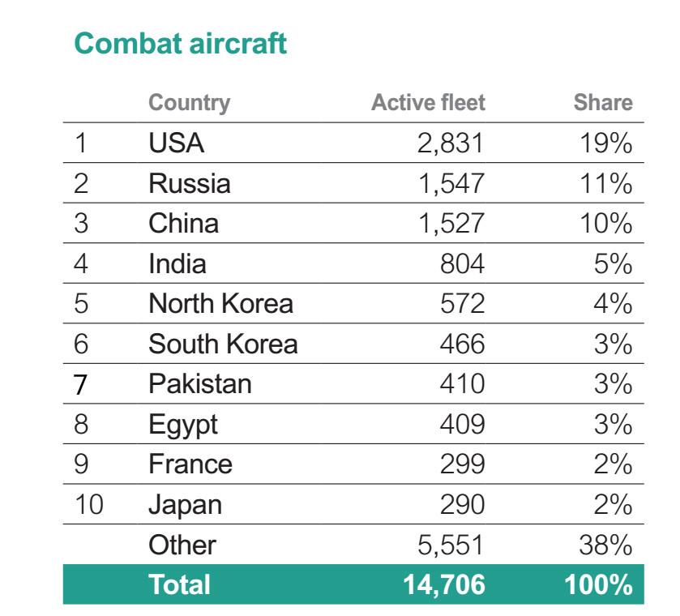Select North Korea in the table
The width and height of the screenshot is (680, 616).
click(x=220, y=303)
